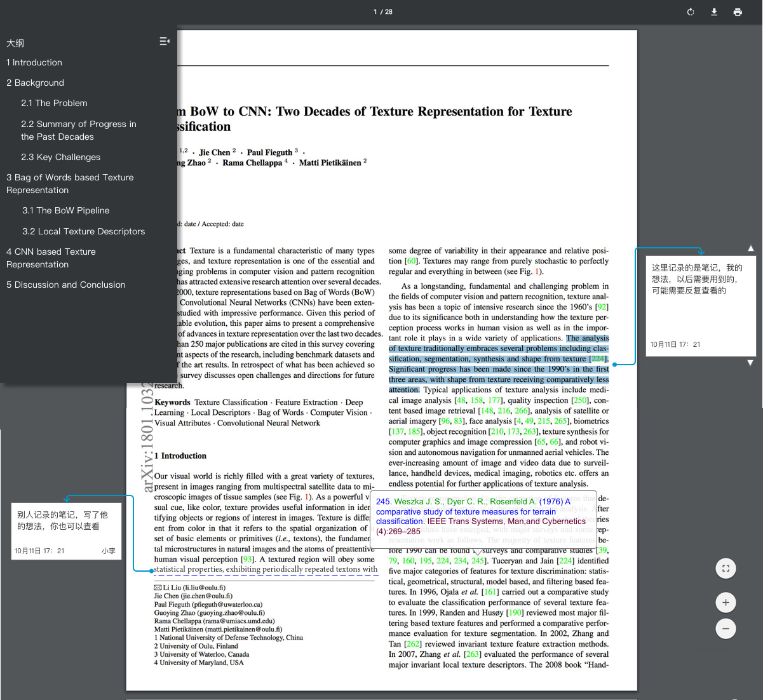
Task: Click the '1 Introduction' heading in the paper
Action: coord(180,456)
